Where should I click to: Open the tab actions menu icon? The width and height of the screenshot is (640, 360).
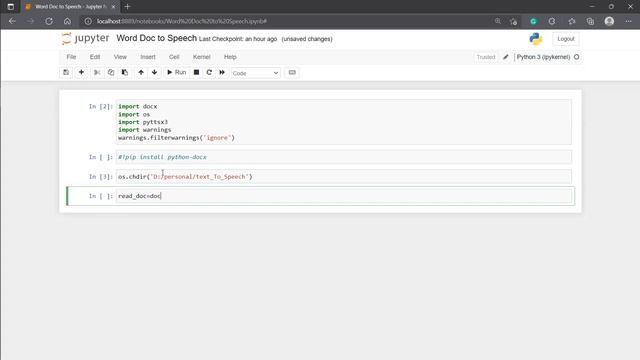coord(11,7)
